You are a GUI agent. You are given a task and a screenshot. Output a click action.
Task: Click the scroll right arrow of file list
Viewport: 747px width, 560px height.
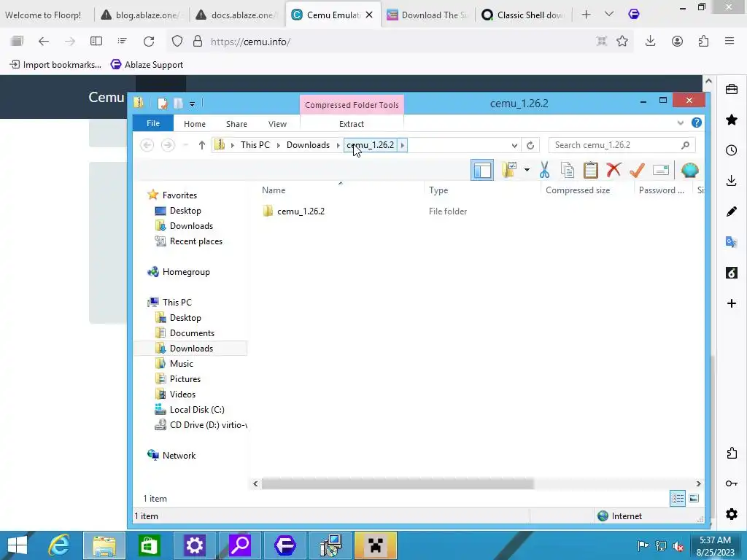coord(698,484)
